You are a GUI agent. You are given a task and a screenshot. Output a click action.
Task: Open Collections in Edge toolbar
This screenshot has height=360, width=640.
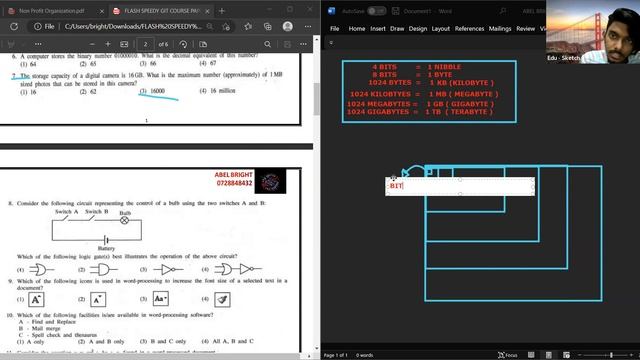click(x=268, y=27)
